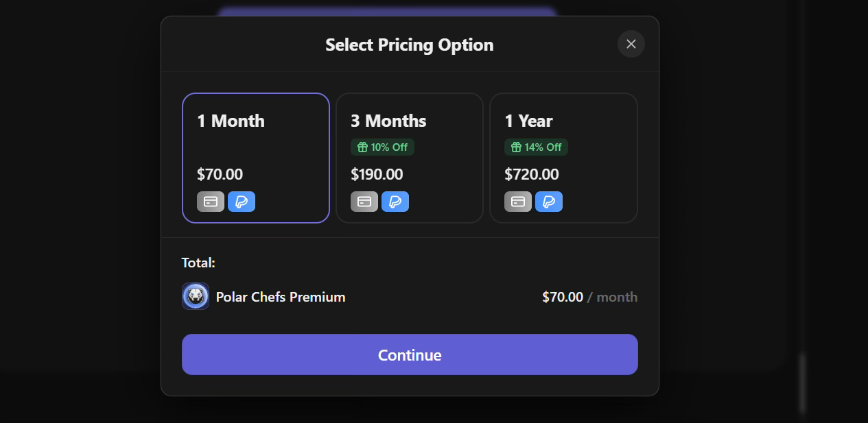The image size is (868, 423).
Task: Click the gift icon on the 10% Off badge
Action: 362,147
